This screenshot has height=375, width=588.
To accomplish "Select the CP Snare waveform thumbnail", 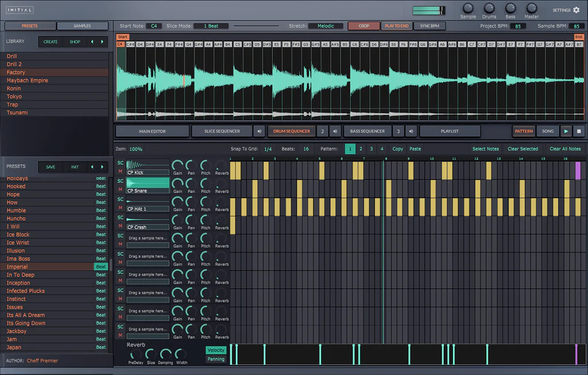I will (x=148, y=183).
